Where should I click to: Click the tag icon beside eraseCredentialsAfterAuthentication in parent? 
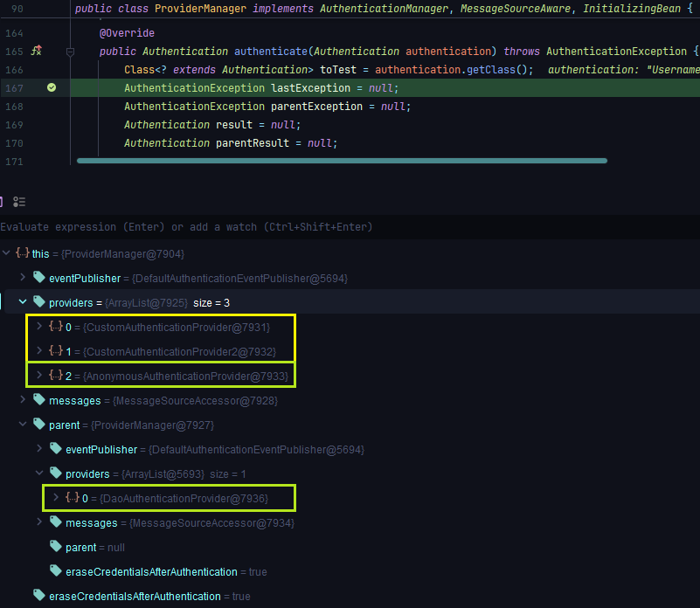point(56,571)
